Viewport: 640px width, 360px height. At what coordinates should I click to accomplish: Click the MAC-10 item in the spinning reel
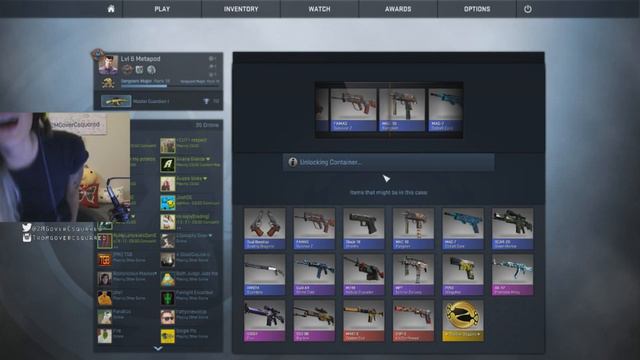pyautogui.click(x=402, y=110)
